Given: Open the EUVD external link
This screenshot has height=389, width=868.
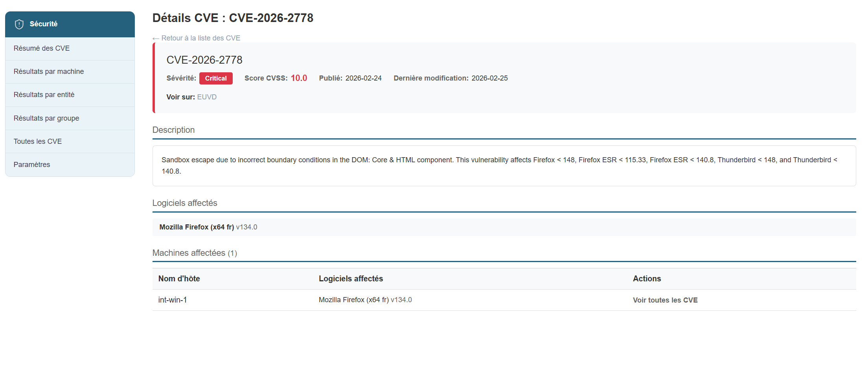Looking at the screenshot, I should pyautogui.click(x=207, y=97).
